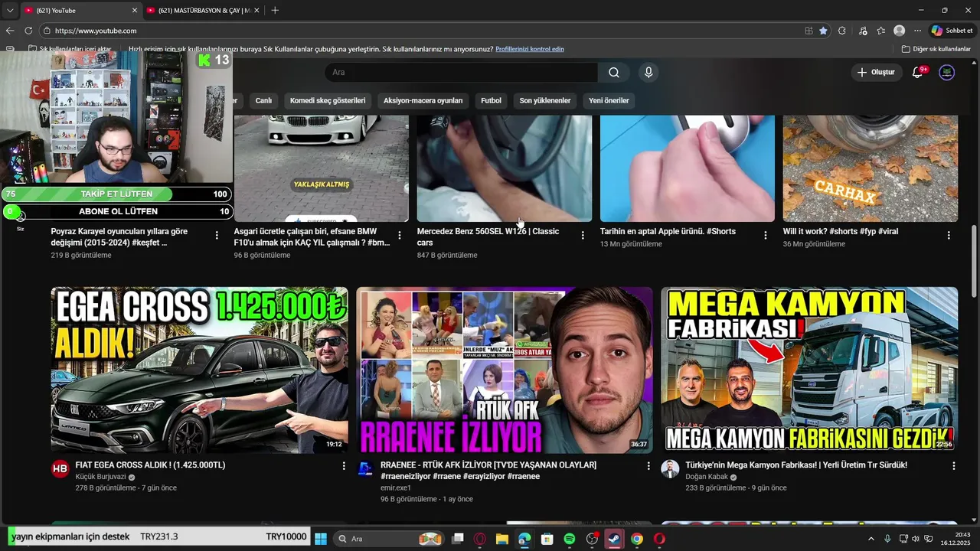Open Steam from taskbar

pyautogui.click(x=614, y=539)
